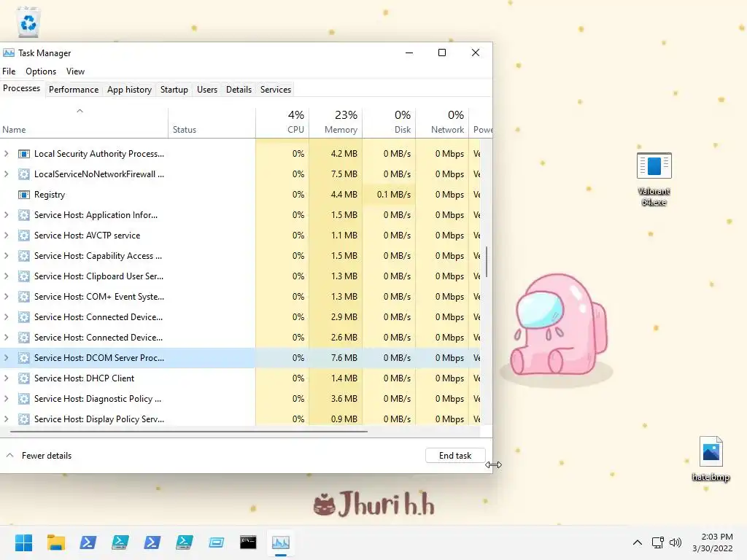This screenshot has width=747, height=560.
Task: Click the Local Security Authority Process icon
Action: click(24, 154)
